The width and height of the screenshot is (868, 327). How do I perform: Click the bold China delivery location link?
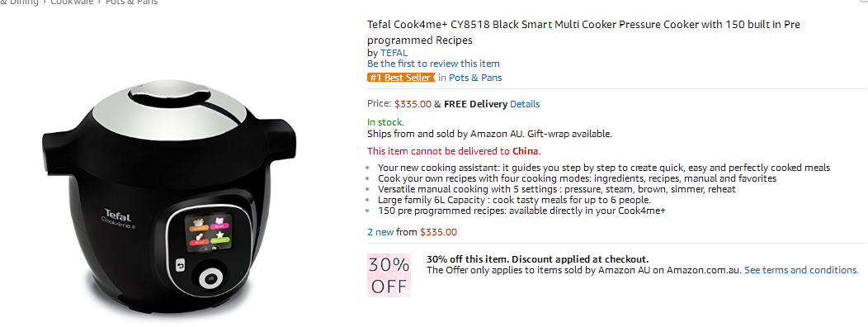(526, 151)
